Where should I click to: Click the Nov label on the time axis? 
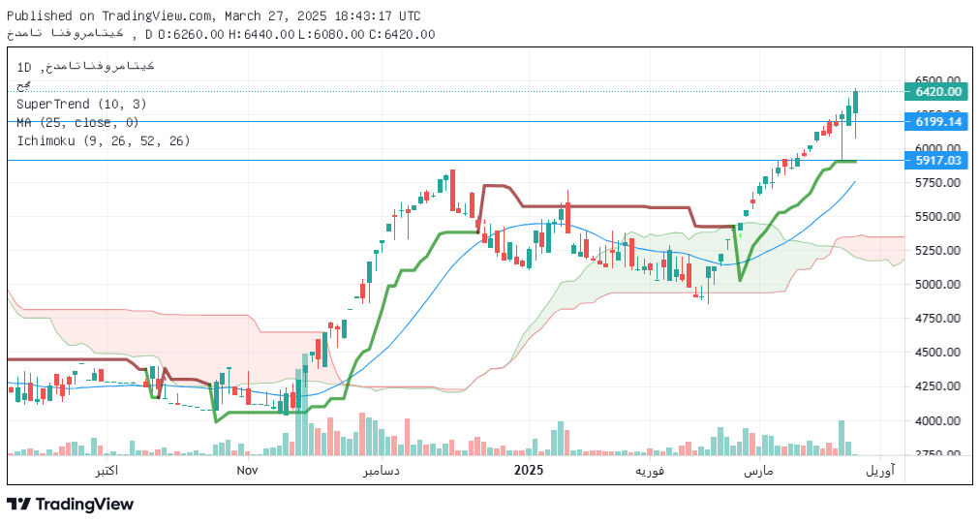coord(247,470)
